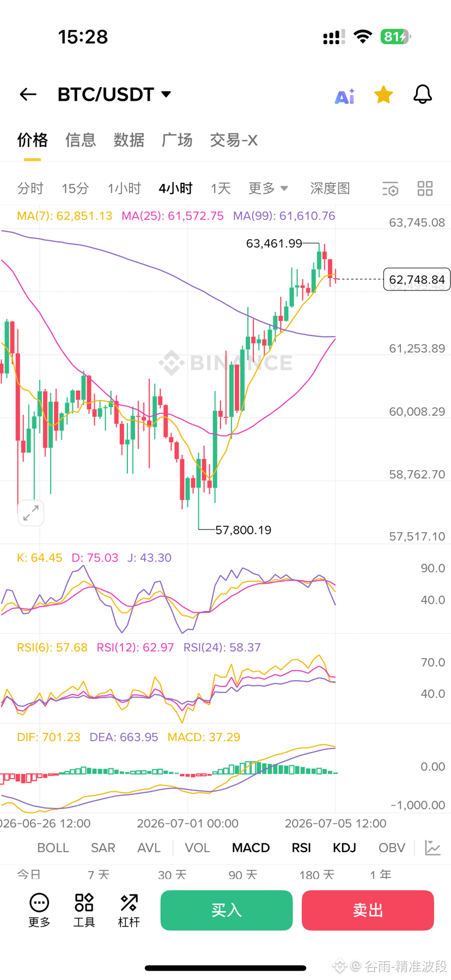Tap the green 买入 button
451x980 pixels.
(x=227, y=910)
